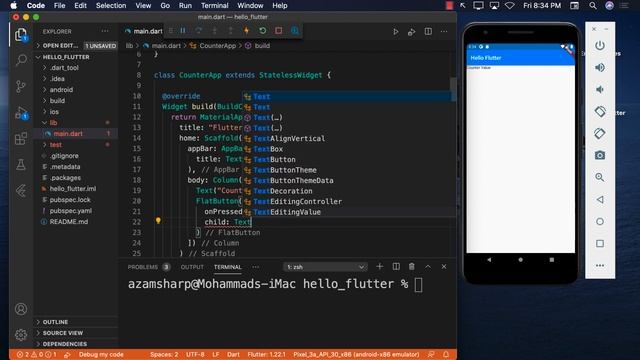Viewport: 640px width, 360px height.
Task: Click Step Into in debug toolbar
Action: tap(215, 31)
